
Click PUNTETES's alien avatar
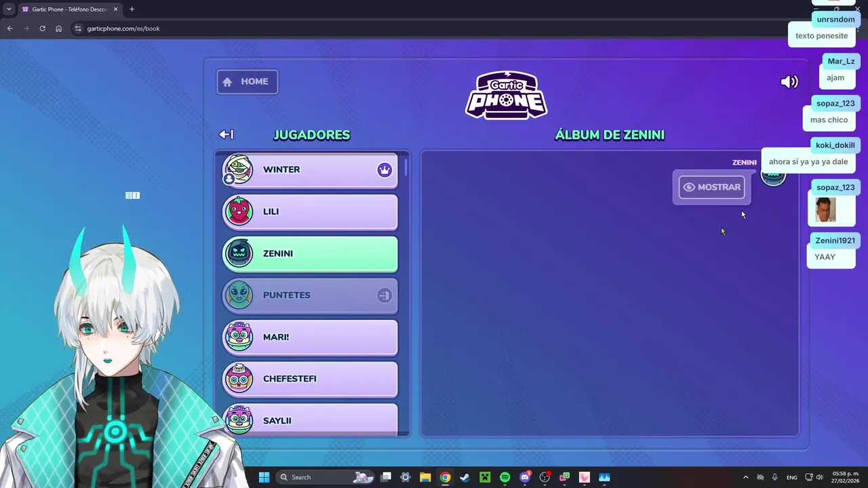[x=239, y=295]
